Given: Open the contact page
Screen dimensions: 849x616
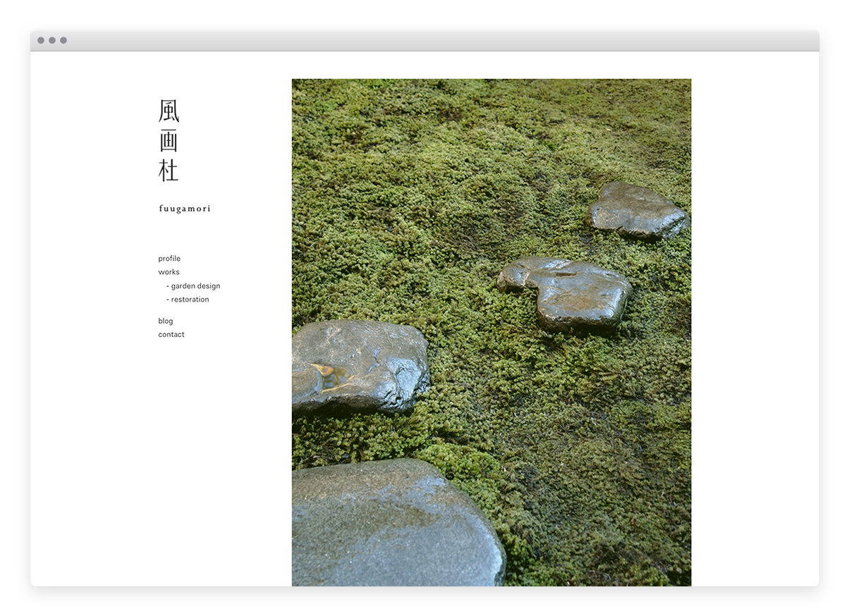Looking at the screenshot, I should [x=171, y=335].
